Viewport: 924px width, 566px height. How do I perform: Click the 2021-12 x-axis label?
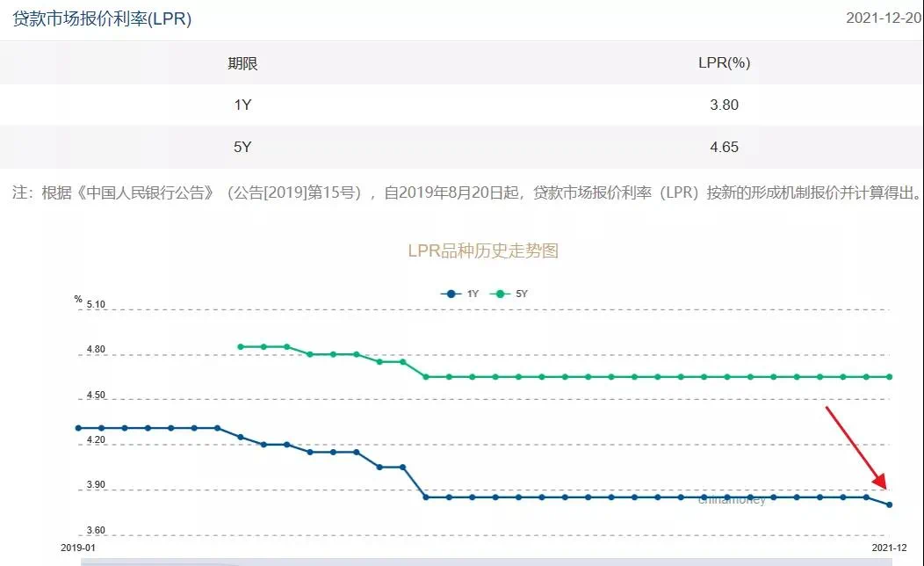point(889,548)
